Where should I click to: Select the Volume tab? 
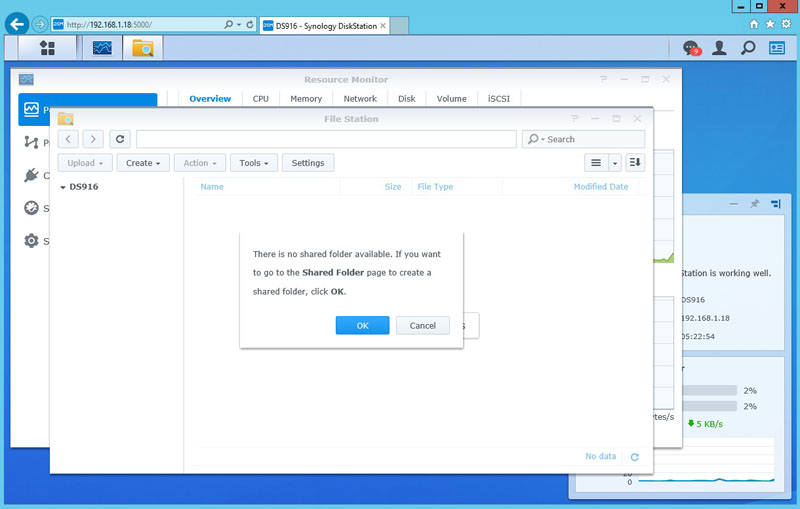point(451,98)
